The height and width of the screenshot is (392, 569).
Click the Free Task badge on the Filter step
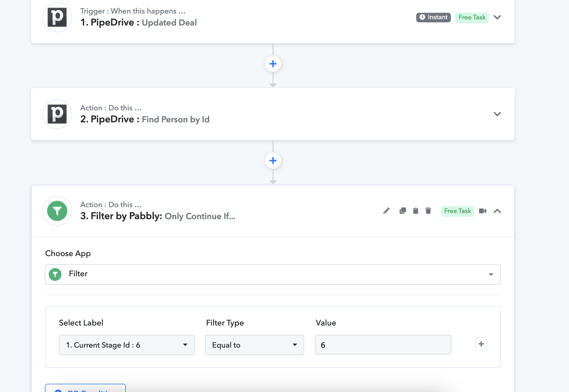[x=457, y=211]
